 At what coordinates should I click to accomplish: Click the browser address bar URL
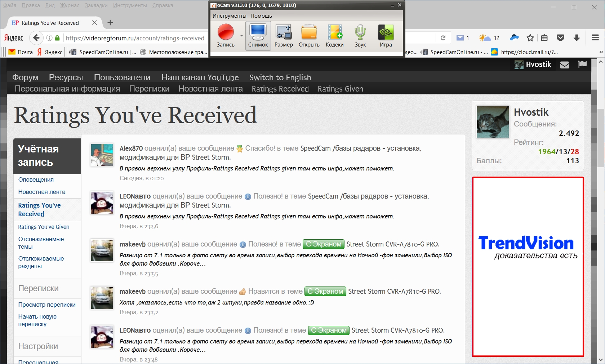coord(135,38)
